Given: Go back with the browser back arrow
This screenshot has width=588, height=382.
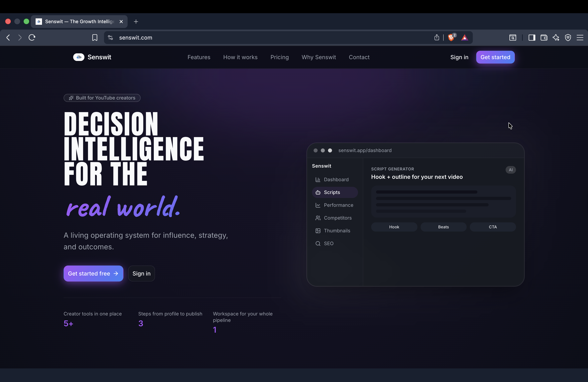Looking at the screenshot, I should [8, 38].
